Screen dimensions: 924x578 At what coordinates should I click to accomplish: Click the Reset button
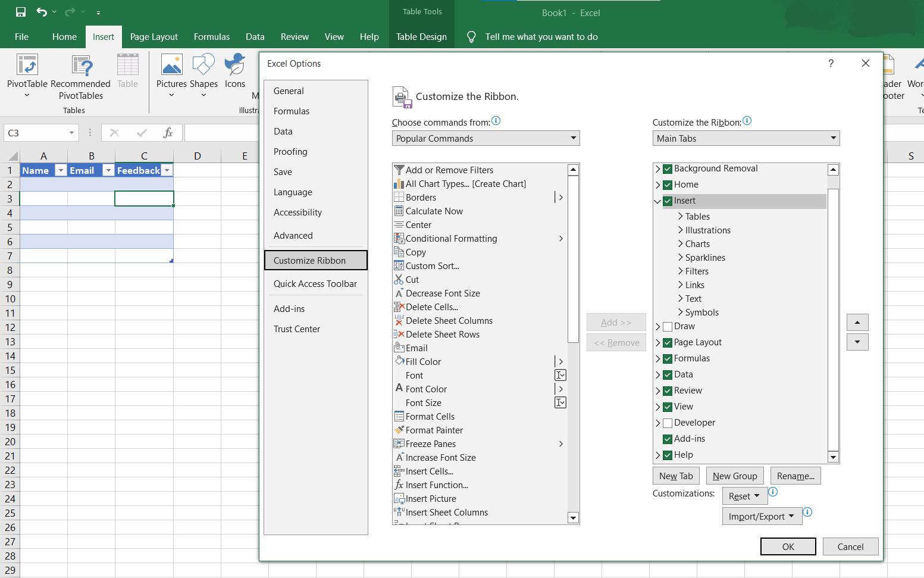[745, 496]
